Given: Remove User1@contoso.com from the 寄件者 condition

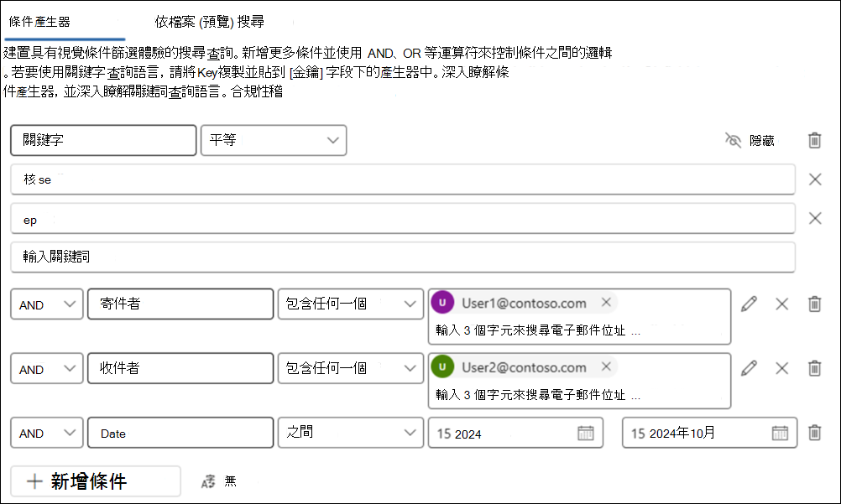Looking at the screenshot, I should (606, 302).
